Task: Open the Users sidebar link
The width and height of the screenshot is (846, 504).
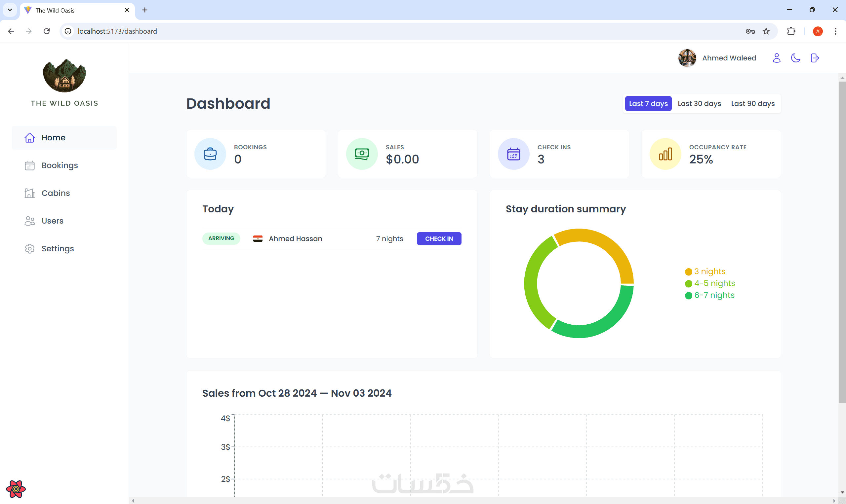Action: coord(52,221)
